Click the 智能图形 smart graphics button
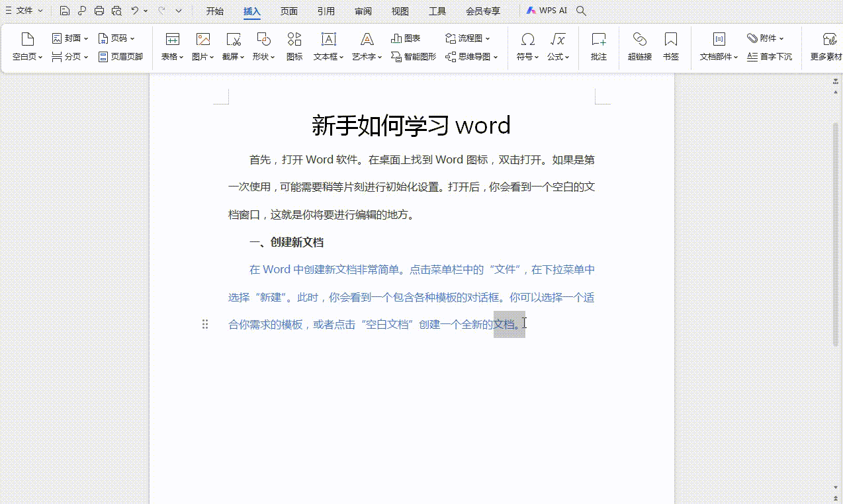843x504 pixels. (414, 57)
